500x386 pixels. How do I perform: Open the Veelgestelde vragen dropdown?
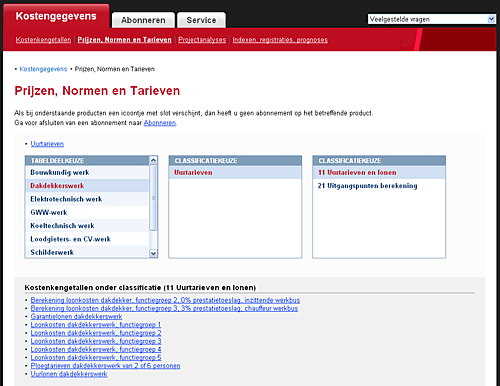click(432, 19)
